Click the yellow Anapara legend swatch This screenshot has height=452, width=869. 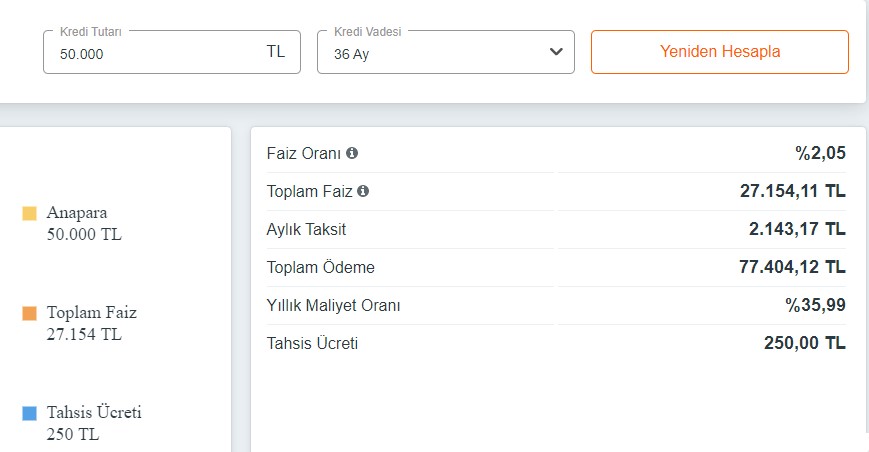(29, 213)
